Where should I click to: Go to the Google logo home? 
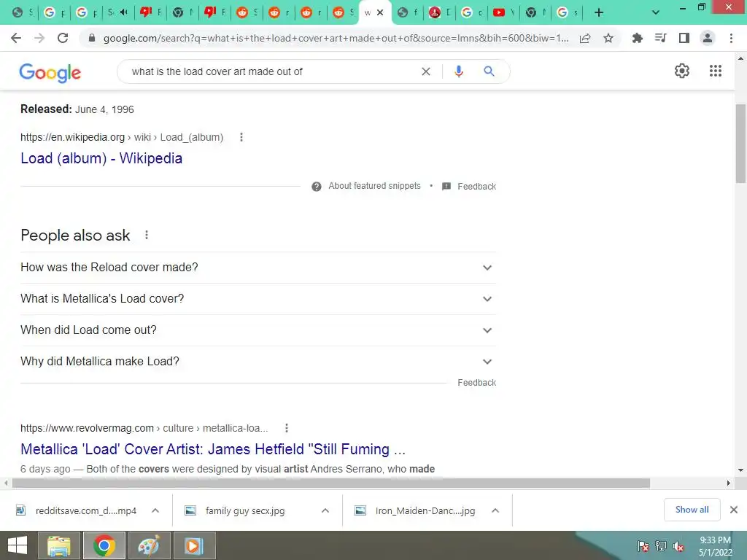[x=50, y=72]
